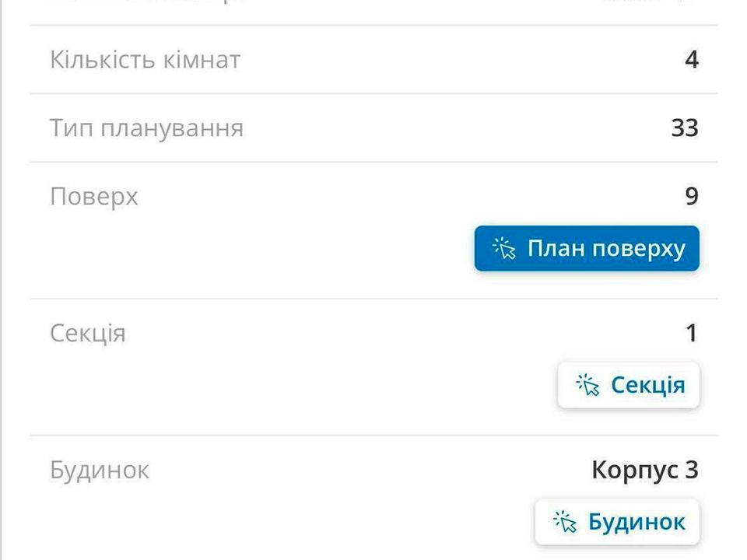Image resolution: width=747 pixels, height=560 pixels.
Task: Click the divider line between Поверх and Секція rows
Action: pos(374,299)
